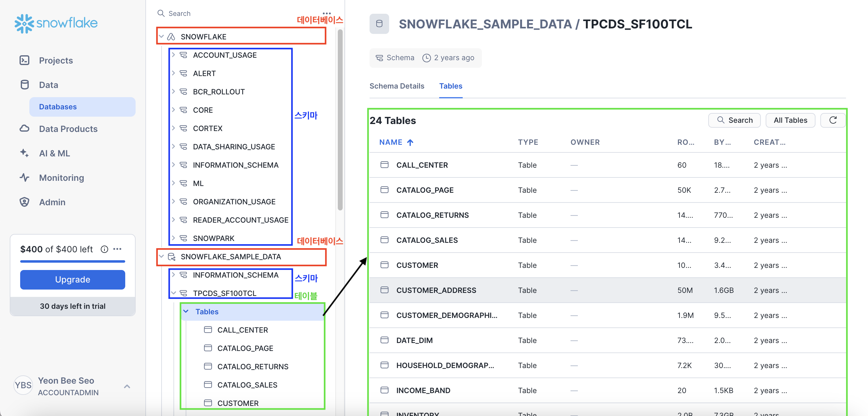868x416 pixels.
Task: Collapse the SNOWFLAKE database node
Action: point(161,36)
